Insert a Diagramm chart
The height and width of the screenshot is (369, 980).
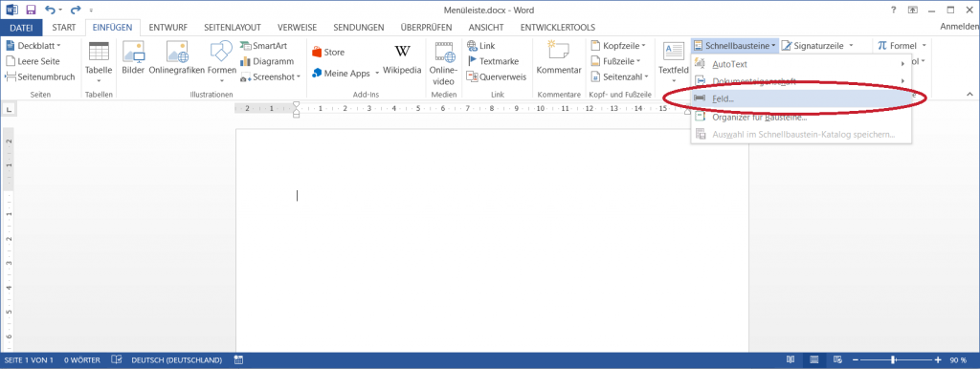267,61
